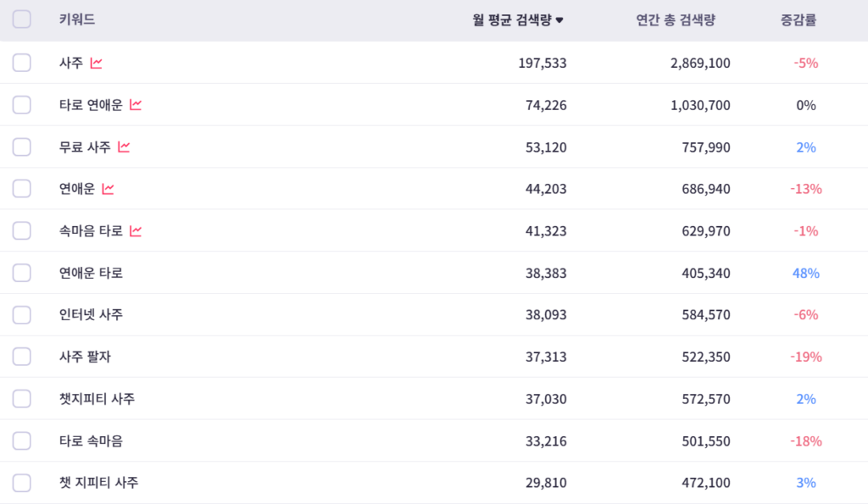Select the 증감률 column header
This screenshot has width=868, height=504.
tap(798, 20)
